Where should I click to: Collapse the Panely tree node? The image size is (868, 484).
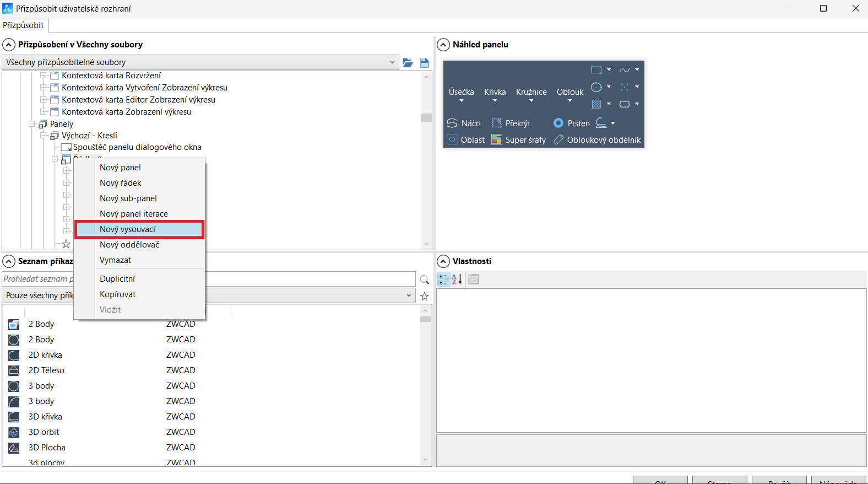(x=32, y=124)
